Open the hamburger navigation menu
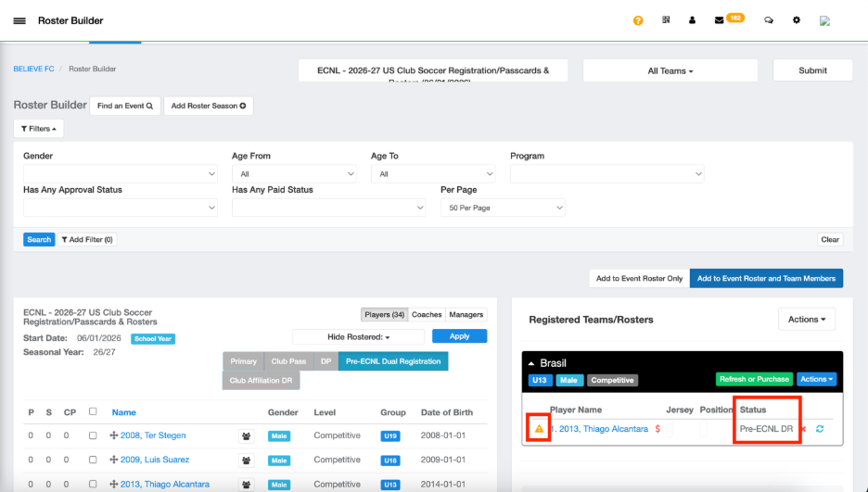Screen dimensions: 868x492 pyautogui.click(x=19, y=21)
